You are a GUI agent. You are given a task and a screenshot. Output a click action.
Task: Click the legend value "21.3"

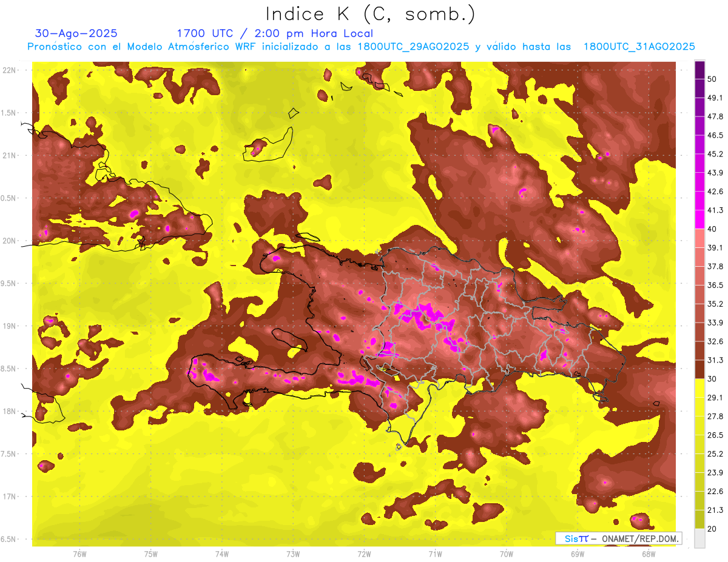pos(715,510)
